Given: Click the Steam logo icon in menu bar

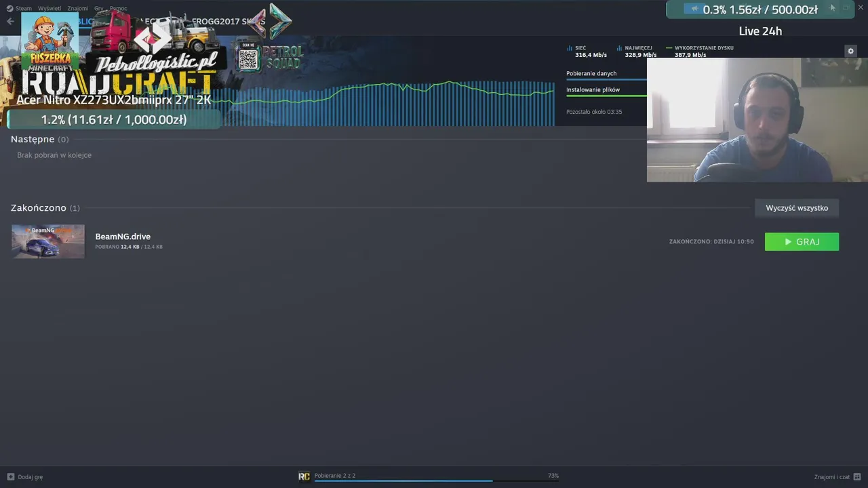Looking at the screenshot, I should tap(10, 9).
